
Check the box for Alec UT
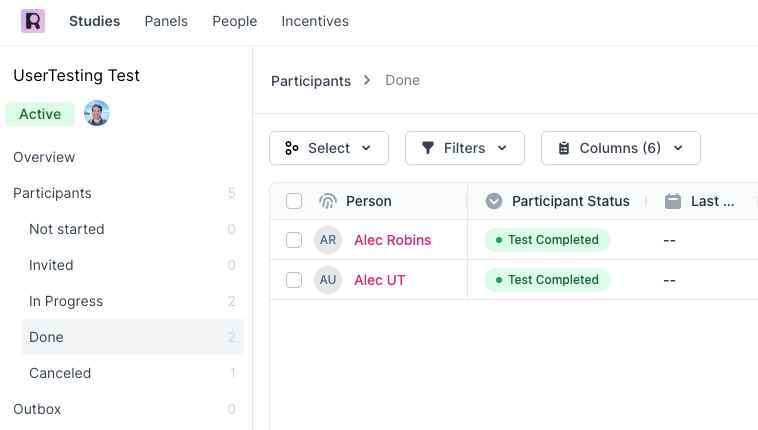tap(294, 280)
